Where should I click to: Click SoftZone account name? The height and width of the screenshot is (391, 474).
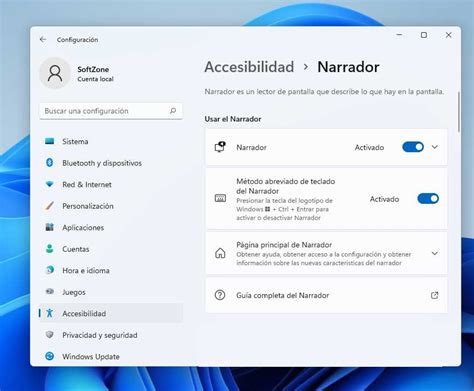[x=93, y=69]
